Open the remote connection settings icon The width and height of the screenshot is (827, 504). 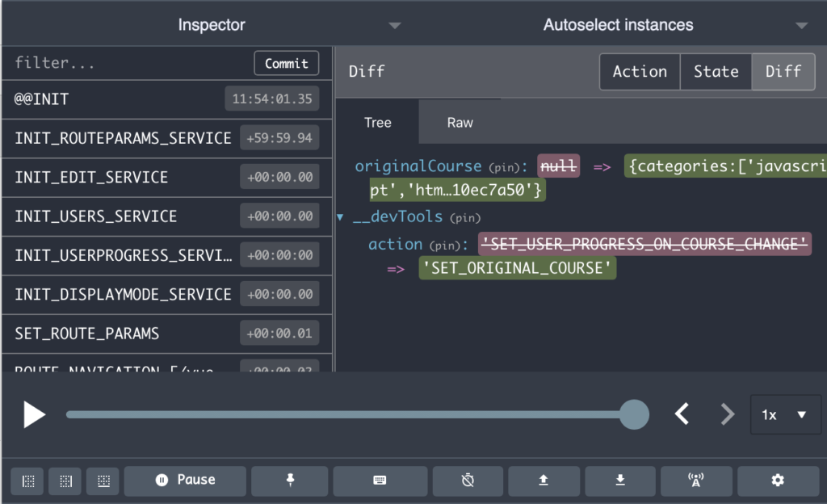coord(696,481)
